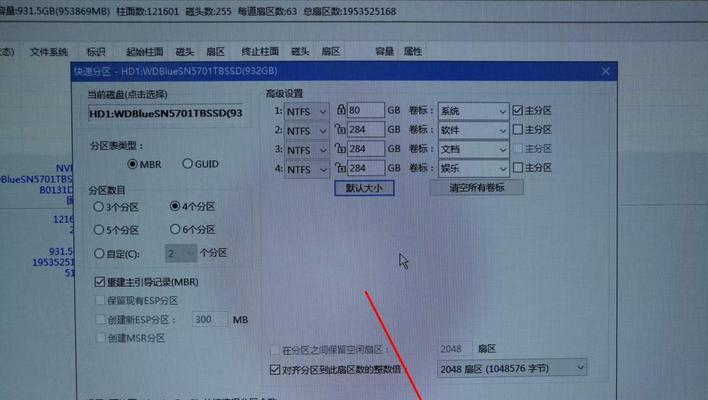
Task: Click 标识 column header in background window
Action: point(96,51)
